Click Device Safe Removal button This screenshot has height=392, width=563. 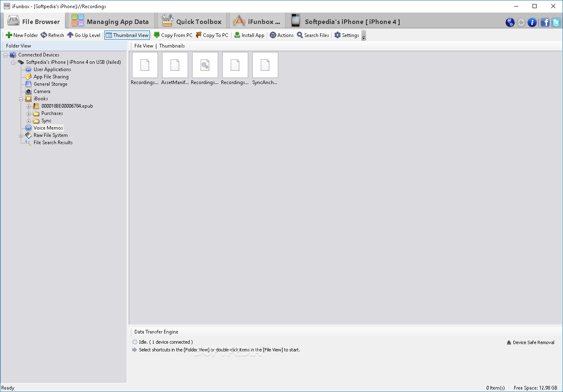point(531,342)
